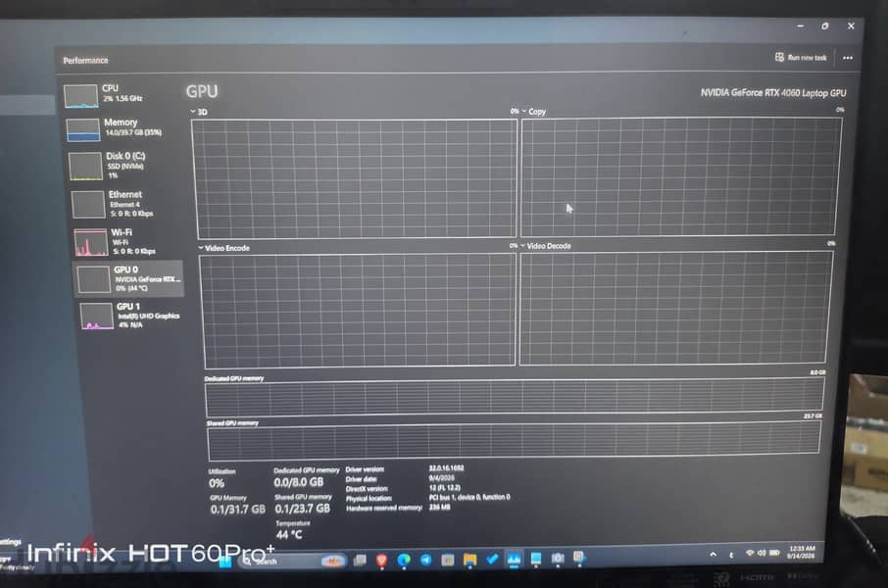The height and width of the screenshot is (588, 888).
Task: Open File Explorer from taskbar
Action: [x=470, y=560]
